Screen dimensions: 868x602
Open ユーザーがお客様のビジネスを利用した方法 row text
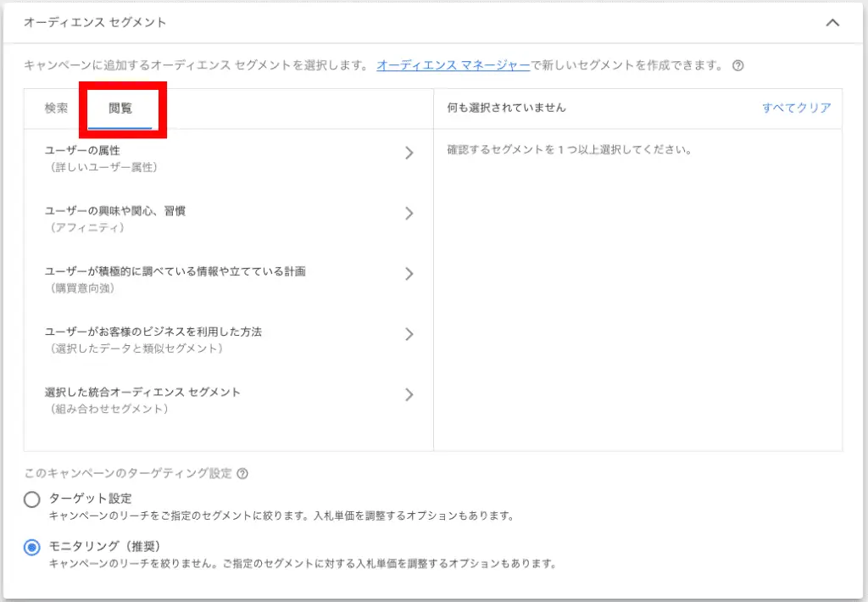pyautogui.click(x=153, y=332)
